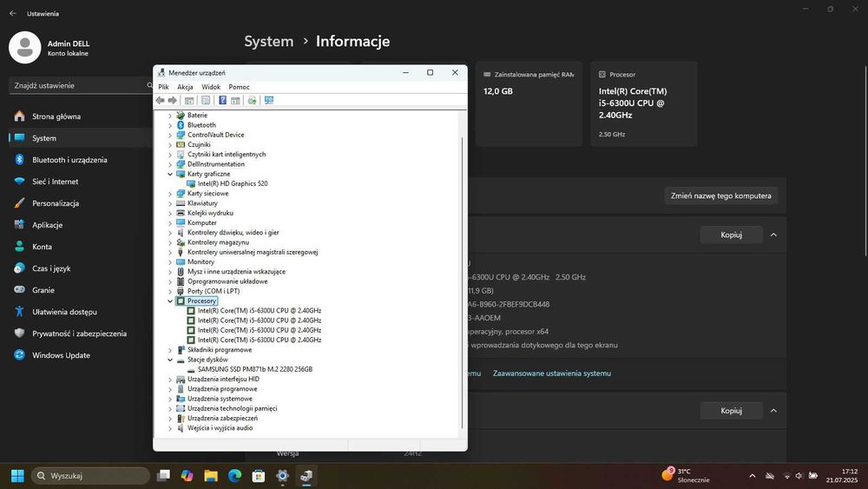This screenshot has width=868, height=489.
Task: Select the DellInstrumentation tree item
Action: (216, 164)
